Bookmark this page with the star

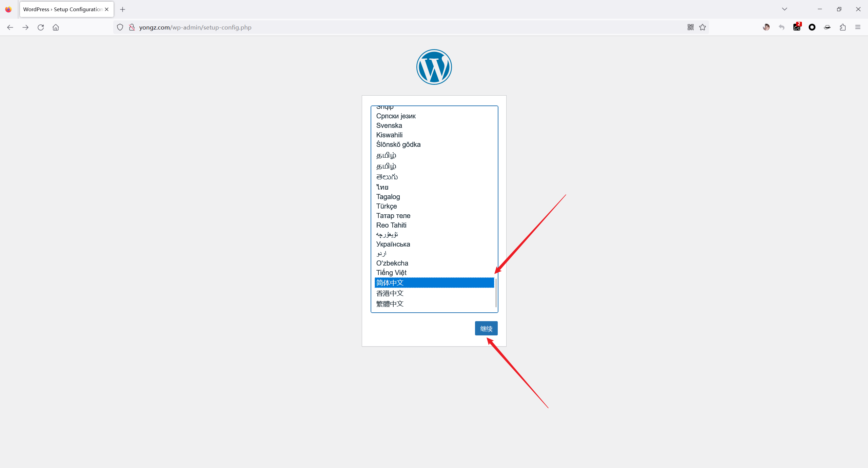click(703, 27)
